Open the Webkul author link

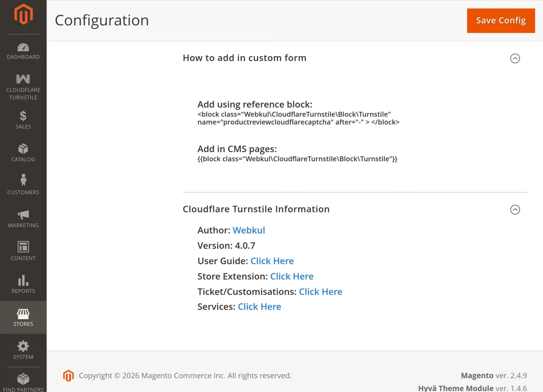249,230
